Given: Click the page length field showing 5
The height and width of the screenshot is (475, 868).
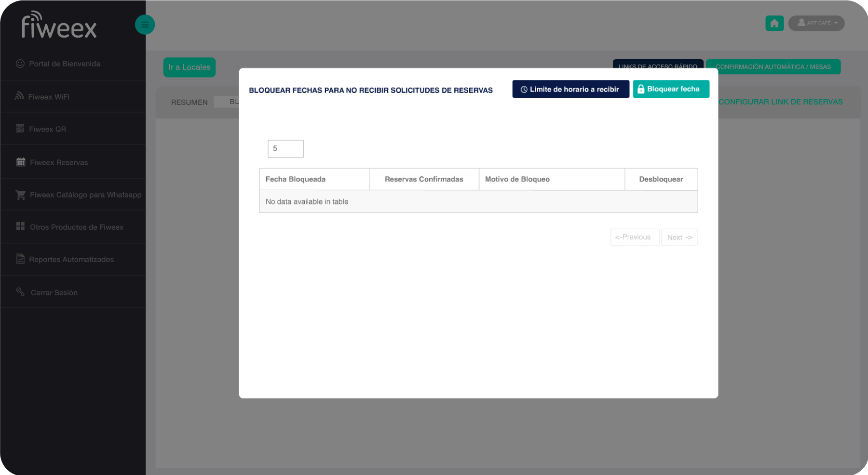Looking at the screenshot, I should [285, 149].
